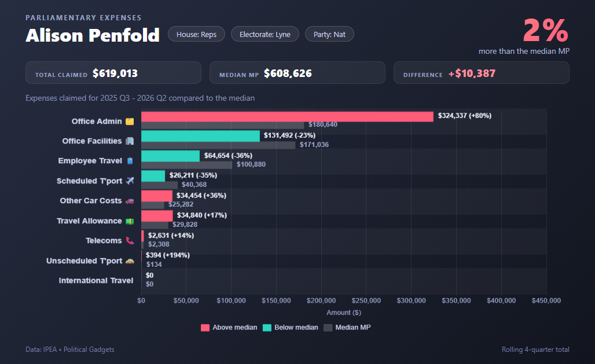Image resolution: width=595 pixels, height=364 pixels.
Task: Click the grey Employee Travel median bar
Action: [x=187, y=165]
